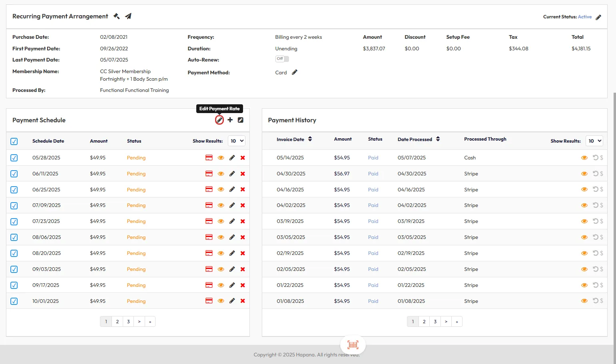Viewport: 616px width, 364px height.
Task: Uncheck the select-all schedule checkbox
Action: pyautogui.click(x=14, y=141)
